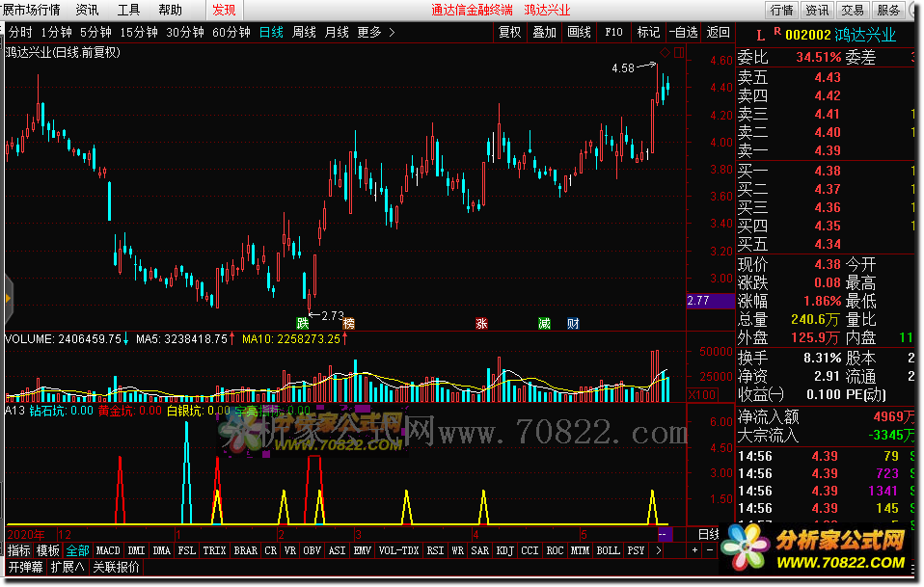Click 交易 button at top right

pos(852,10)
